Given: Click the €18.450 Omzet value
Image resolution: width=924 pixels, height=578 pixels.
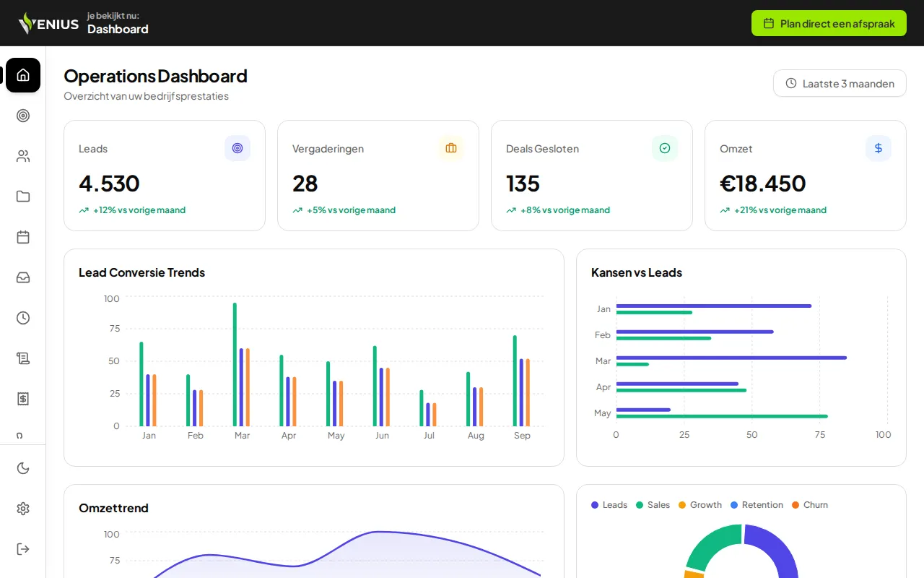Looking at the screenshot, I should coord(763,183).
